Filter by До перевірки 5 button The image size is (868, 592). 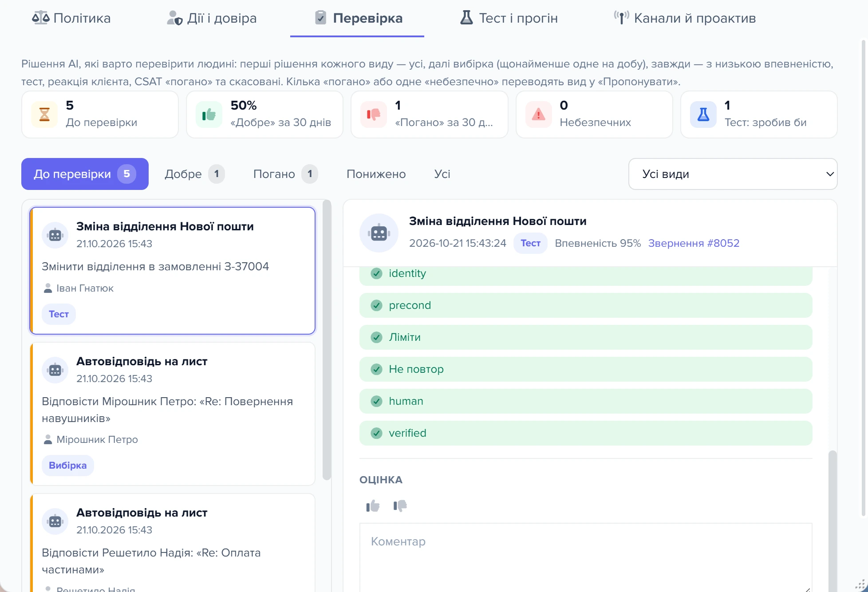click(x=85, y=174)
